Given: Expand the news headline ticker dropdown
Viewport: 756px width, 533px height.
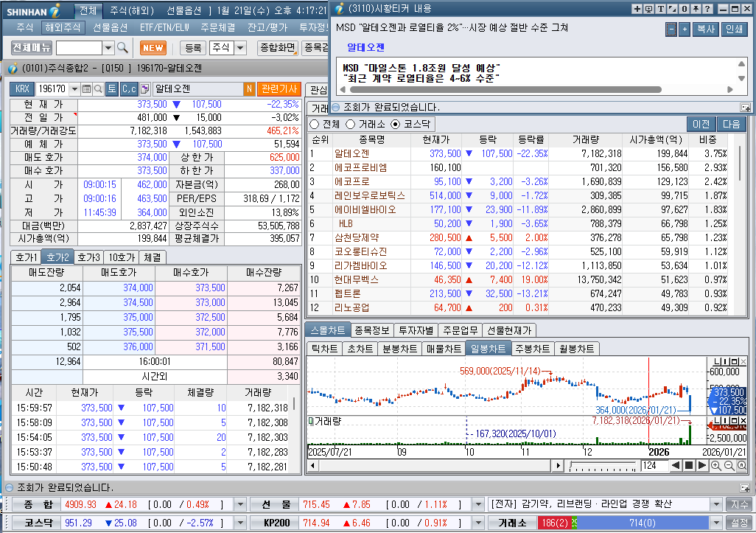Looking at the screenshot, I should (716, 504).
